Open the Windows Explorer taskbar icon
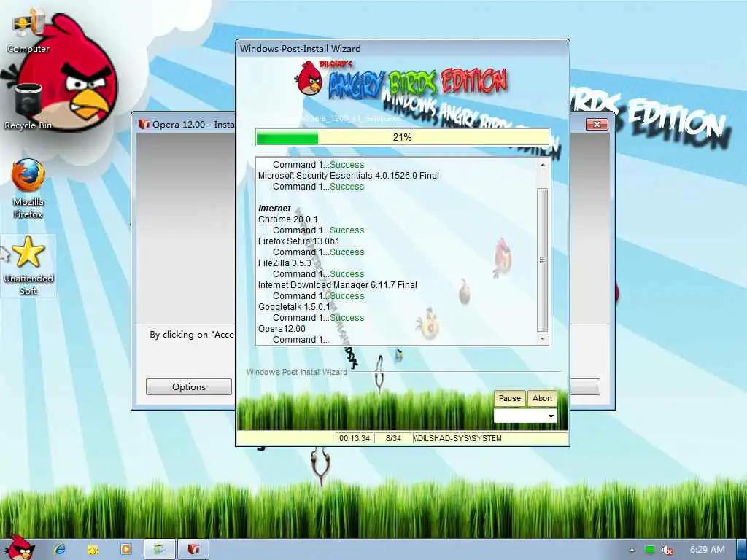The height and width of the screenshot is (560, 747). pyautogui.click(x=93, y=549)
